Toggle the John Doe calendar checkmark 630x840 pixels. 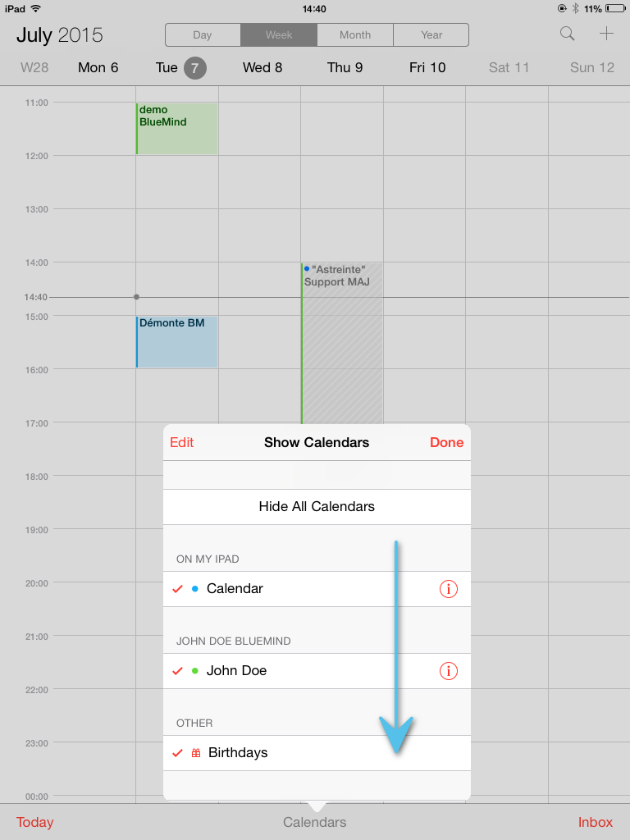pyautogui.click(x=178, y=671)
